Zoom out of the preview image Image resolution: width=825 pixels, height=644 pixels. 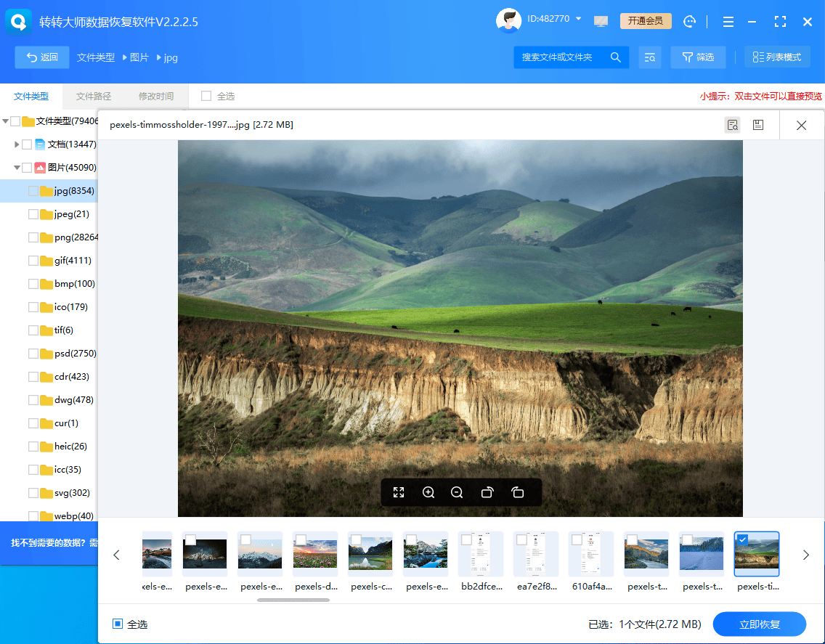[457, 492]
